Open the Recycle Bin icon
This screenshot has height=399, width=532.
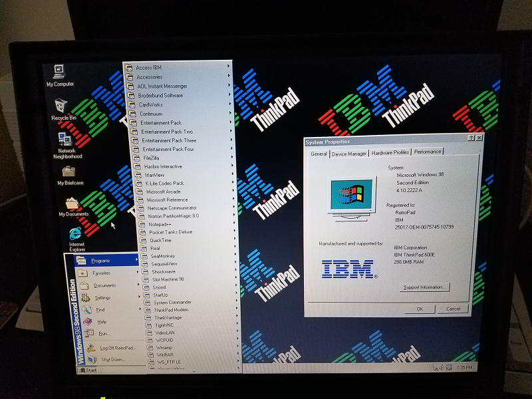[x=63, y=109]
